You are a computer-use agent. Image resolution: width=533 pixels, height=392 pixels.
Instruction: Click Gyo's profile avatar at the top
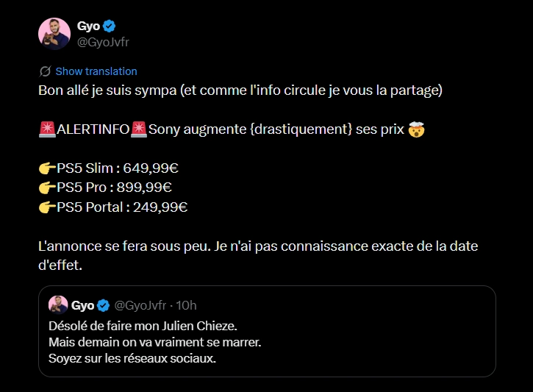53,33
